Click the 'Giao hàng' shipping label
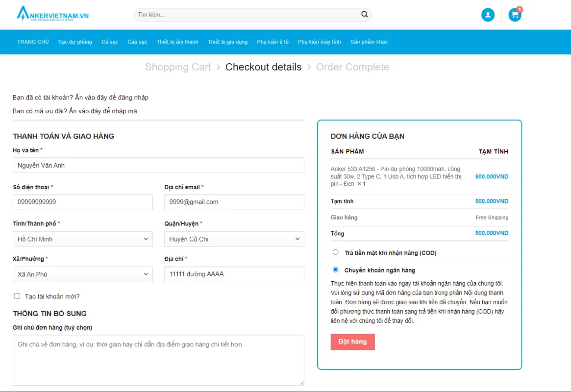The image size is (571, 392). pyautogui.click(x=344, y=217)
